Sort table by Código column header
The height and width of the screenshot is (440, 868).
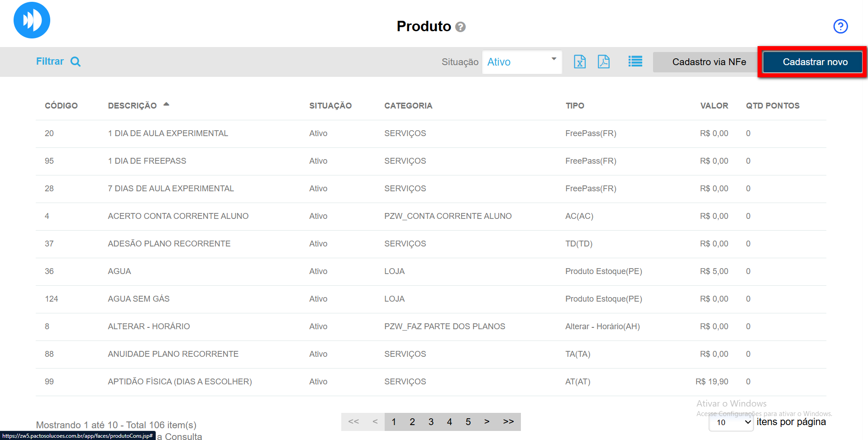(x=61, y=106)
